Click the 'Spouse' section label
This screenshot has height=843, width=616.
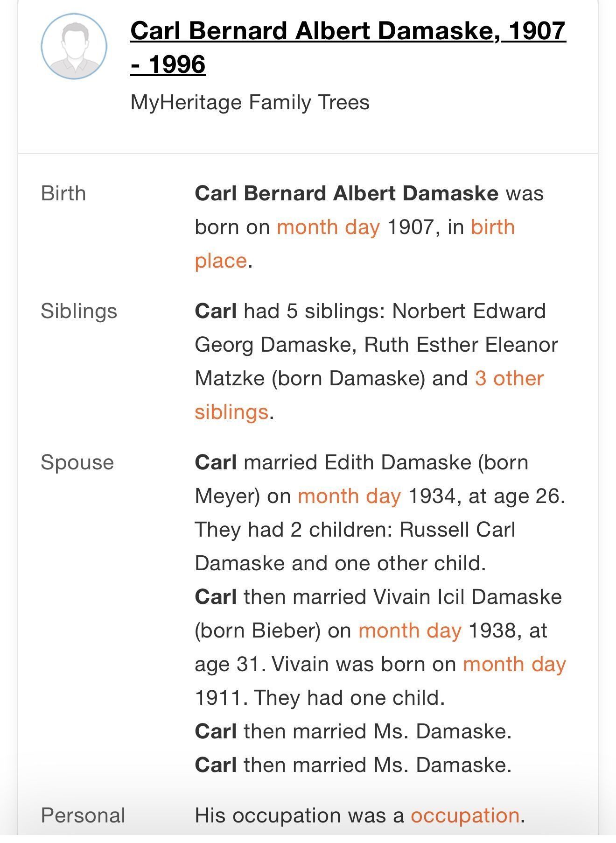[x=77, y=463]
